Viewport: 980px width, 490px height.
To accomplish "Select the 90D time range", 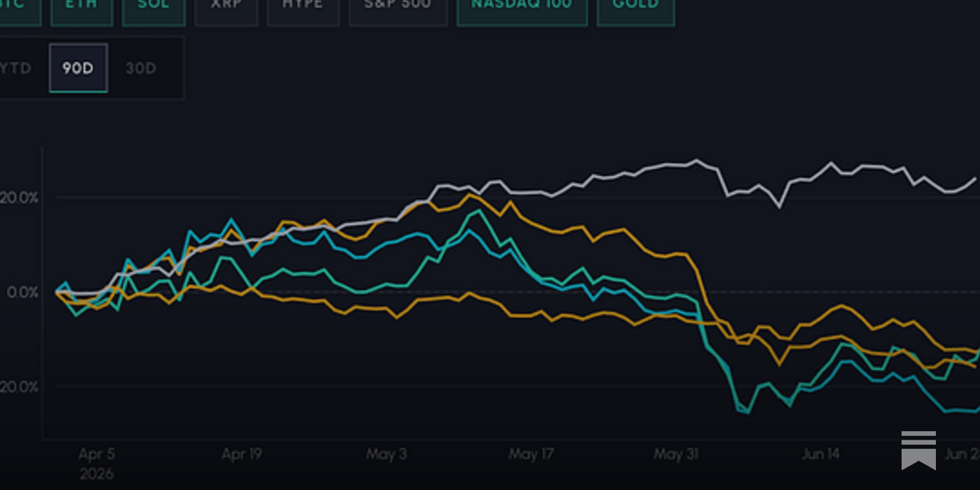I will (78, 68).
